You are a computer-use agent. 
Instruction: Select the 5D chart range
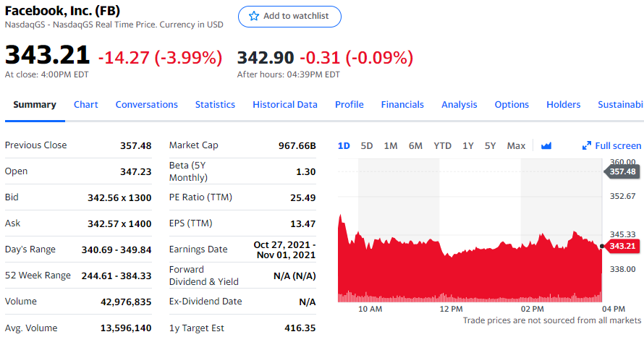367,145
